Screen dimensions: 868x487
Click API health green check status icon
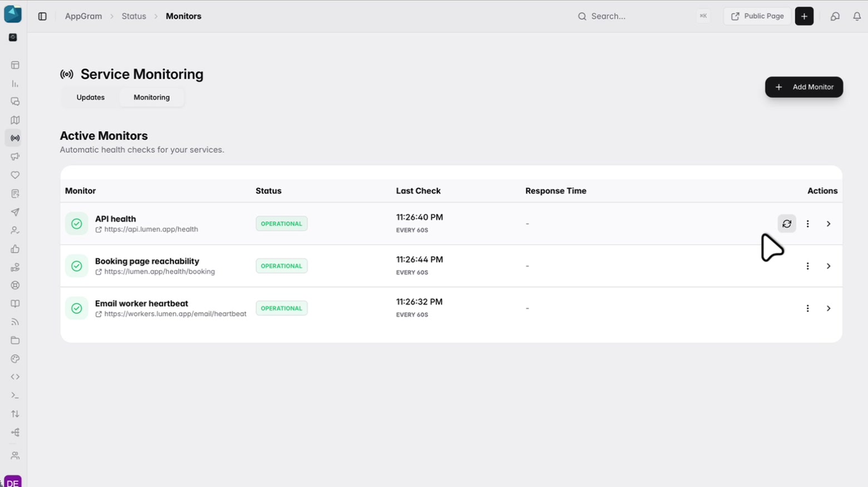point(77,223)
